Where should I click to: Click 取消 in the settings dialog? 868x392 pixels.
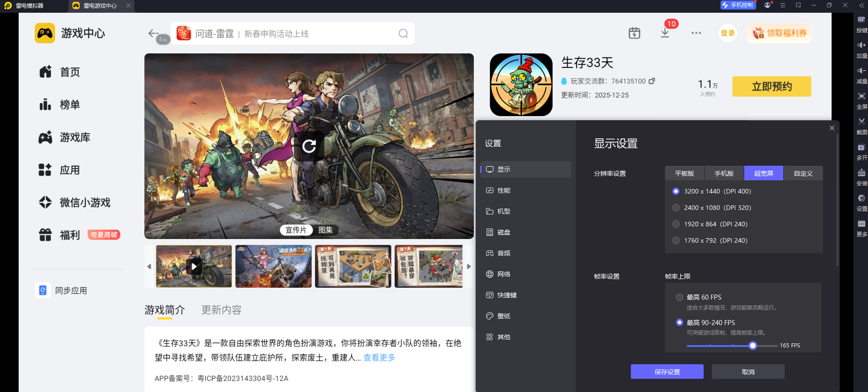tap(748, 372)
